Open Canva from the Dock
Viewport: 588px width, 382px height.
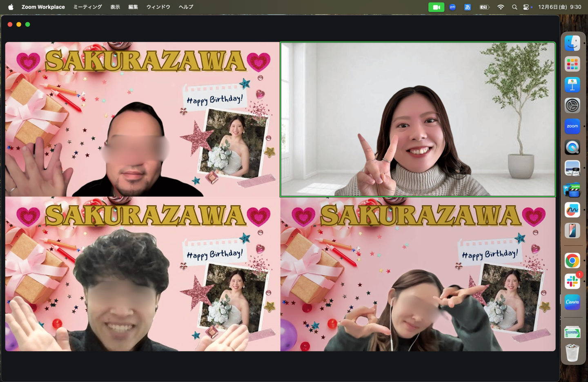point(572,302)
